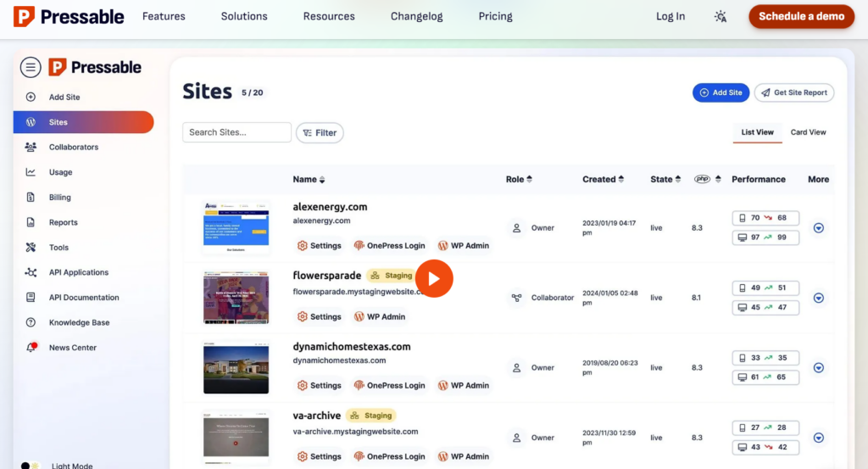Sort the table by Role column
The width and height of the screenshot is (868, 469).
pyautogui.click(x=519, y=180)
